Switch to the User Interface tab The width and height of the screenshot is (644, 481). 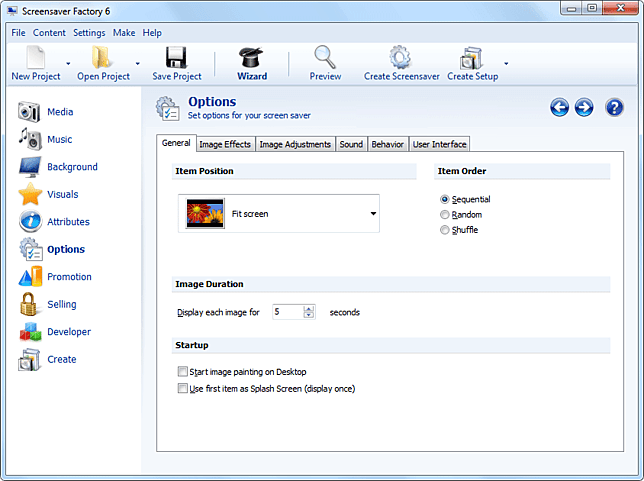[x=439, y=144]
